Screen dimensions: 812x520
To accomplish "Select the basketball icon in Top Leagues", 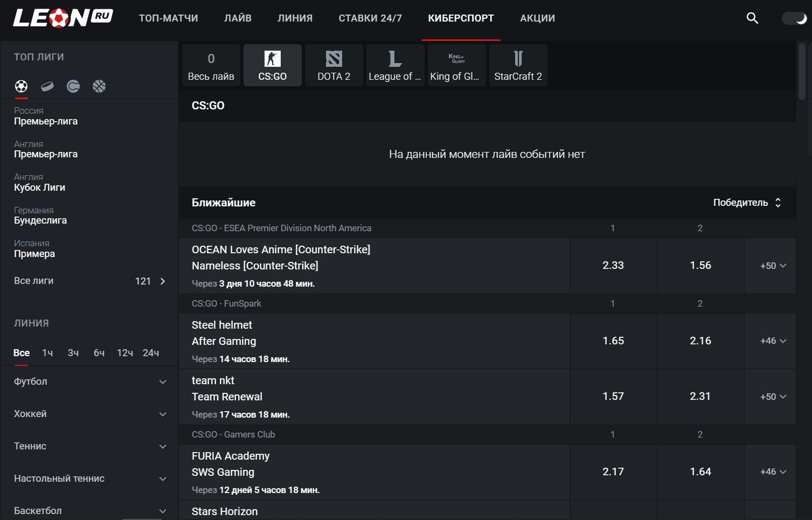I will pos(99,86).
